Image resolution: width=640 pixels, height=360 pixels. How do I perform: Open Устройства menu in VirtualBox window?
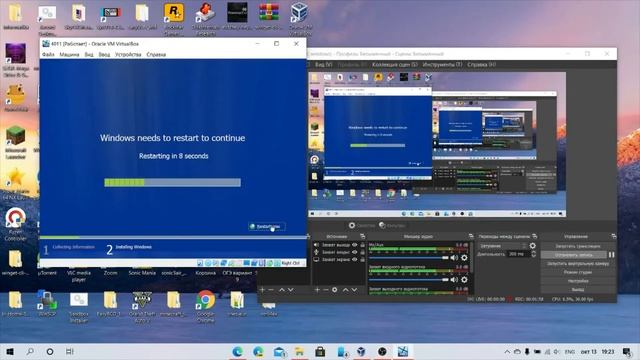128,54
